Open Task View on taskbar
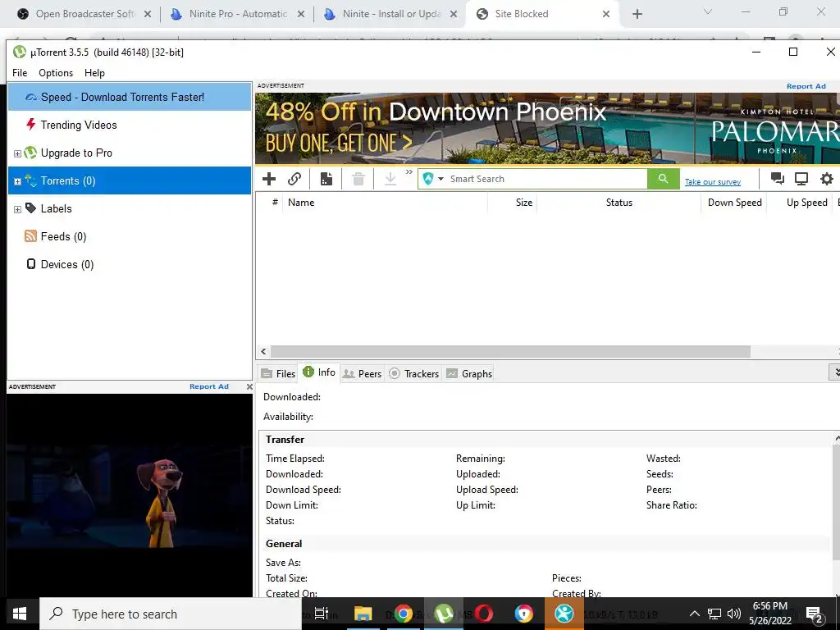This screenshot has width=840, height=630. (322, 614)
